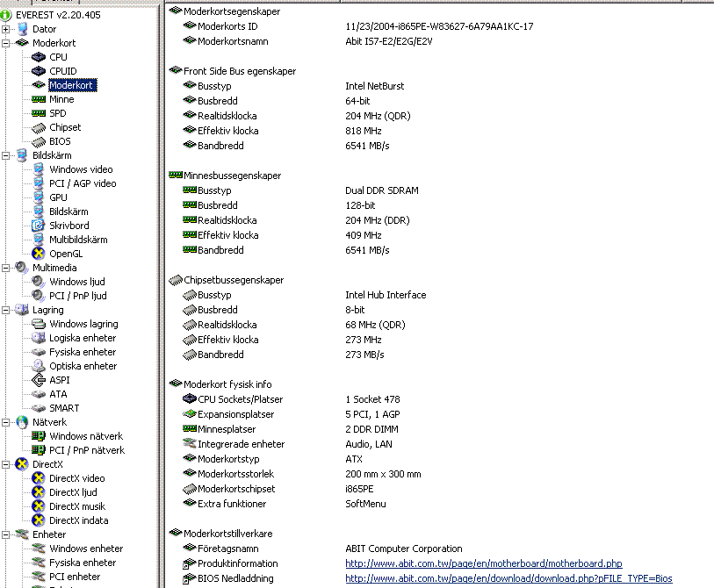The height and width of the screenshot is (588, 714).
Task: Click the Företagsnamn ABIT Computer Corporation row
Action: (322, 549)
